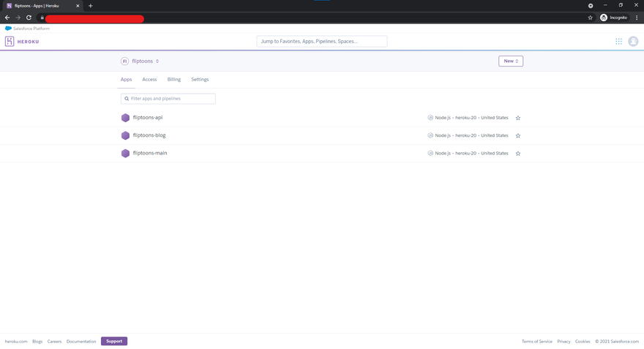Click the fliptoons-main stack and region text
The height and width of the screenshot is (349, 644).
pos(471,153)
